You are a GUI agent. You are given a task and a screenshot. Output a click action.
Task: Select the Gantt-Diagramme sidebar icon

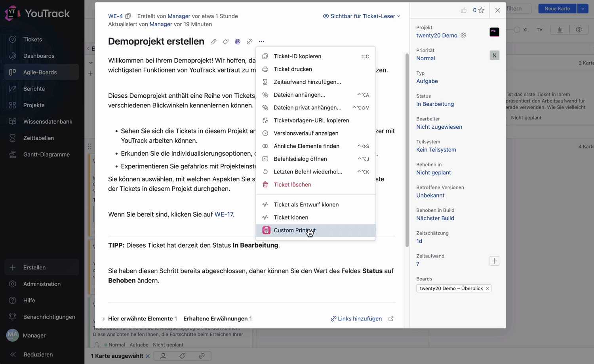pyautogui.click(x=12, y=154)
